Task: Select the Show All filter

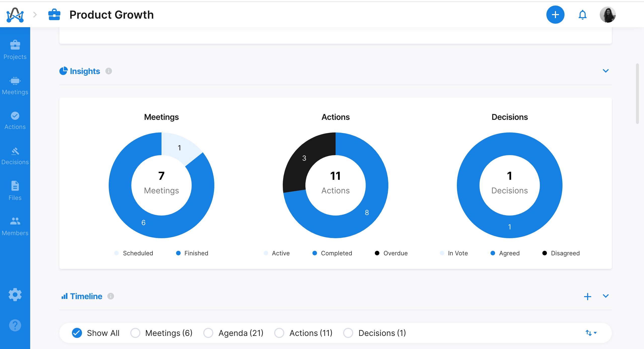Action: (77, 333)
